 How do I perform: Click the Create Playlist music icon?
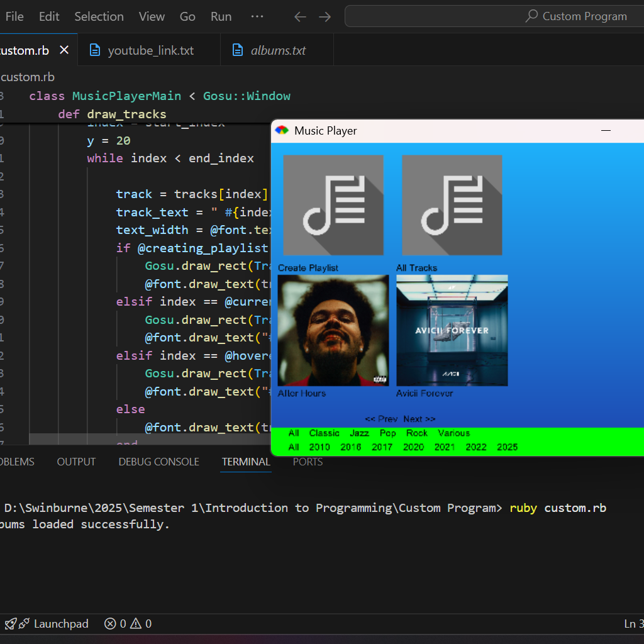333,205
